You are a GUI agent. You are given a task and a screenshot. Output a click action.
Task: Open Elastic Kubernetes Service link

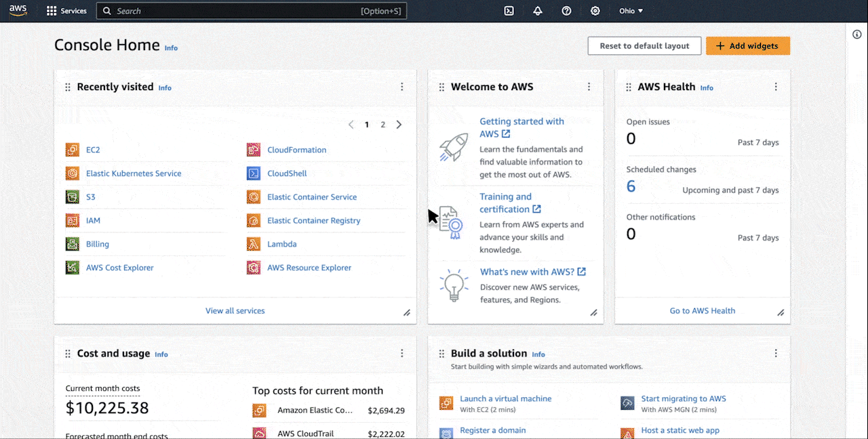(x=134, y=173)
